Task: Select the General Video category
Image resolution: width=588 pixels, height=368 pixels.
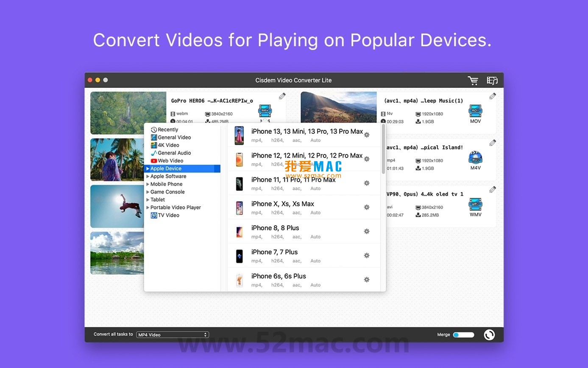Action: 171,138
